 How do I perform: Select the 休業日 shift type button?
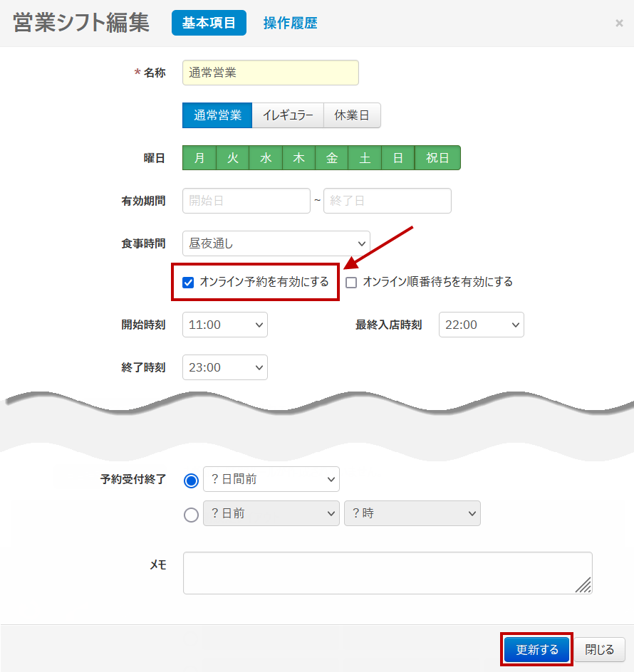pos(352,115)
